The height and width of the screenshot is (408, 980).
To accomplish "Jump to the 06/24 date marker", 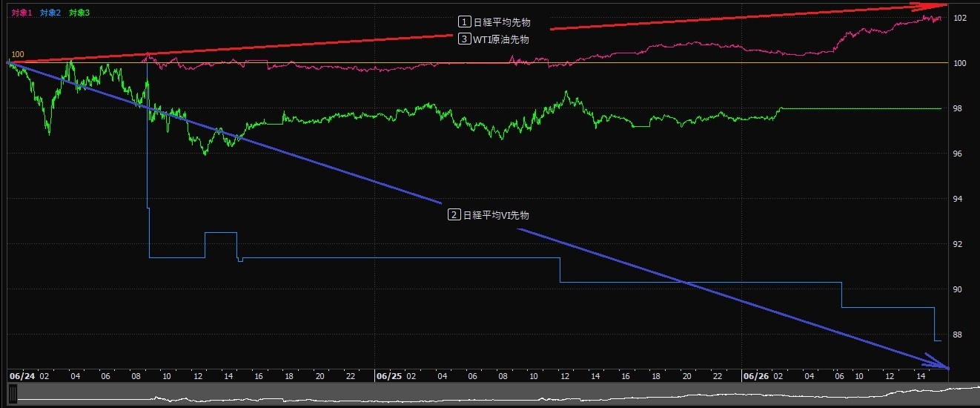I will click(x=22, y=376).
